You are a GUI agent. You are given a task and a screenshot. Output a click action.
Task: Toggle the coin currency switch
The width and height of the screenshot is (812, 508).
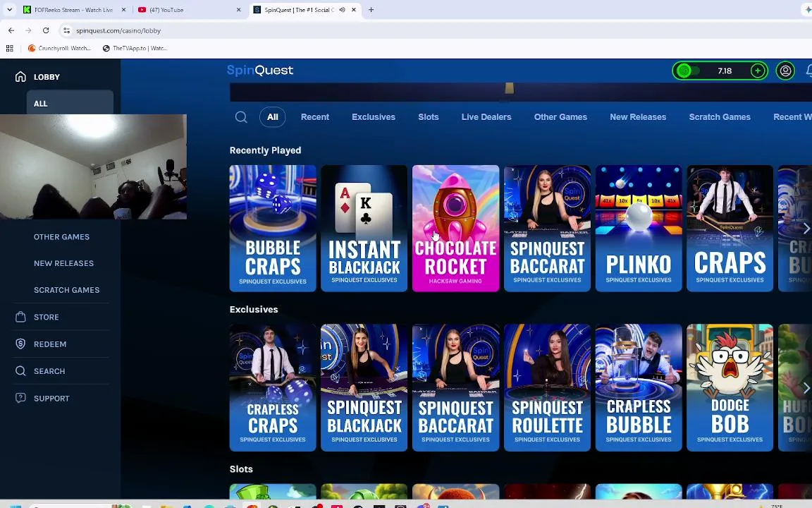[x=688, y=71]
